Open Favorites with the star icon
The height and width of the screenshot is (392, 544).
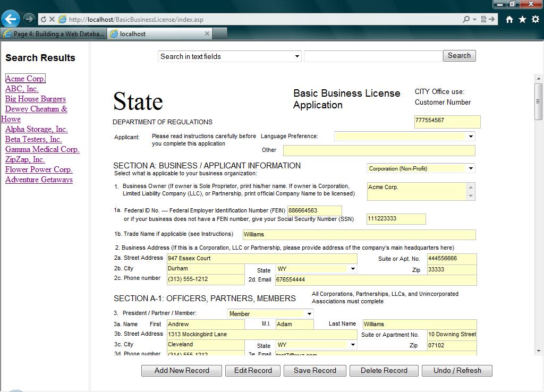[523, 20]
